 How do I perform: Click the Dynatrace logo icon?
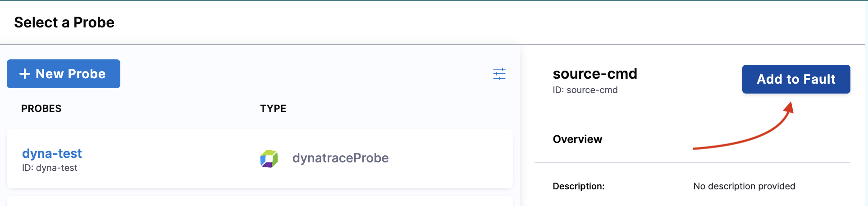pos(269,158)
